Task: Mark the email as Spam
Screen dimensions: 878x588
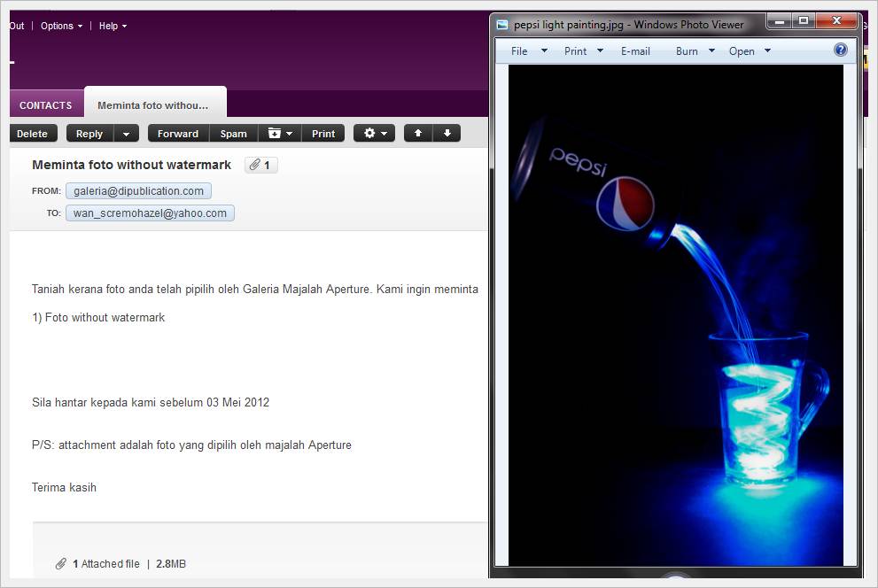Action: pos(234,133)
